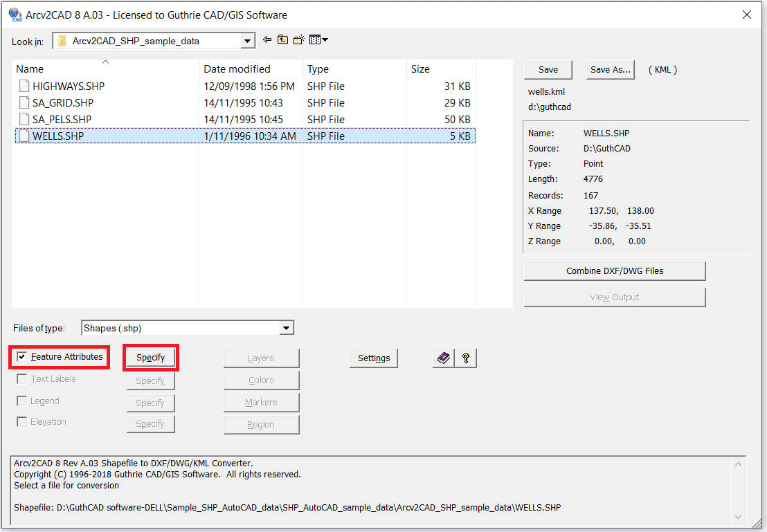Select the SA_PELS.SHP file icon
The width and height of the screenshot is (767, 532).
coord(24,119)
